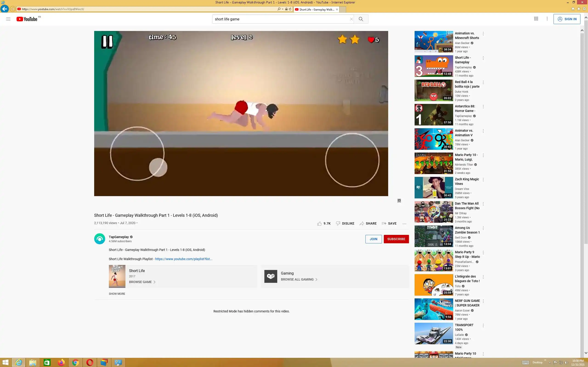Open options menu for Animation vs. Minecraft Shorts
The image size is (588, 367).
[483, 34]
